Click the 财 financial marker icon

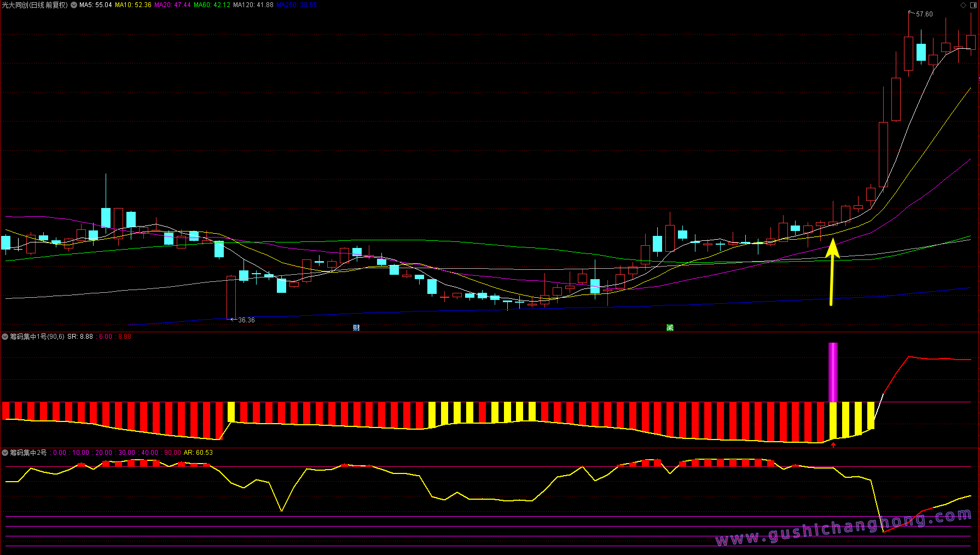point(356,328)
